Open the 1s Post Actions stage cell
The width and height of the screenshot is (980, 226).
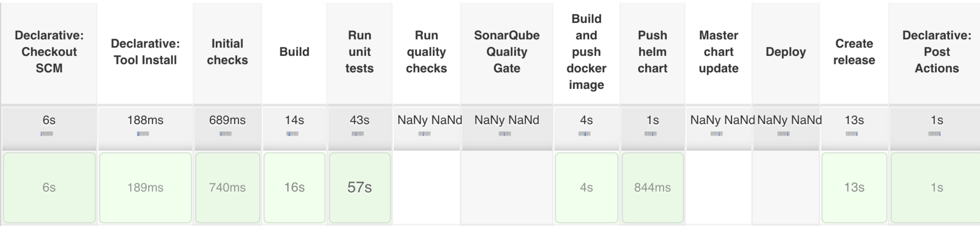tap(936, 187)
